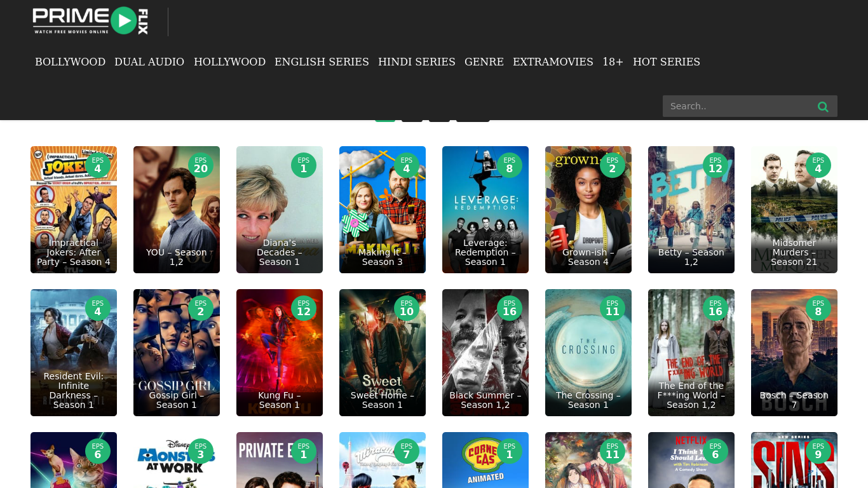The width and height of the screenshot is (868, 488).
Task: Click the EPS 16 badge on Black Summer
Action: pos(509,307)
